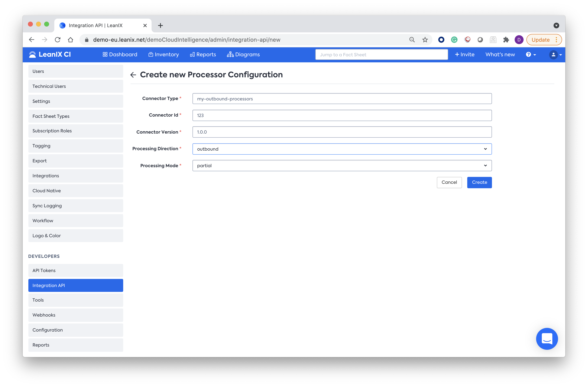Close the Integration API browser tab

(145, 26)
